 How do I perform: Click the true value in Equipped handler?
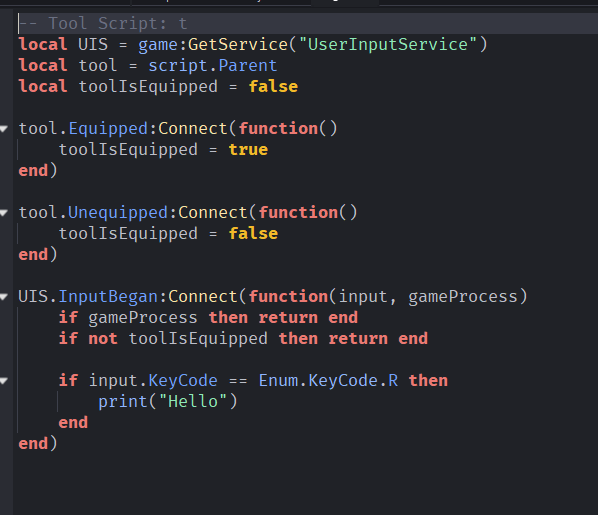coord(248,150)
